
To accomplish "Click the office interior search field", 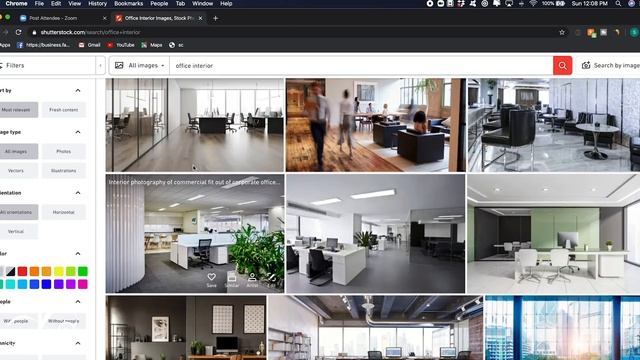I will [x=361, y=65].
